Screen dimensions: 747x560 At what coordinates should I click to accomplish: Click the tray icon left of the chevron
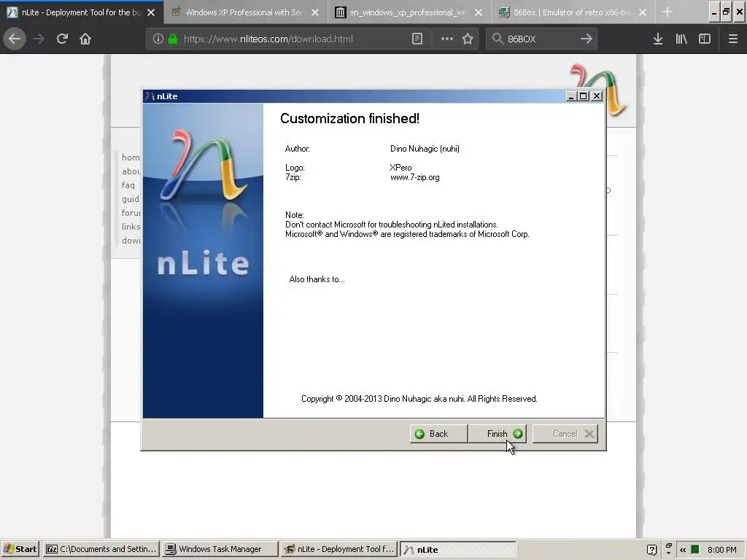[668, 550]
